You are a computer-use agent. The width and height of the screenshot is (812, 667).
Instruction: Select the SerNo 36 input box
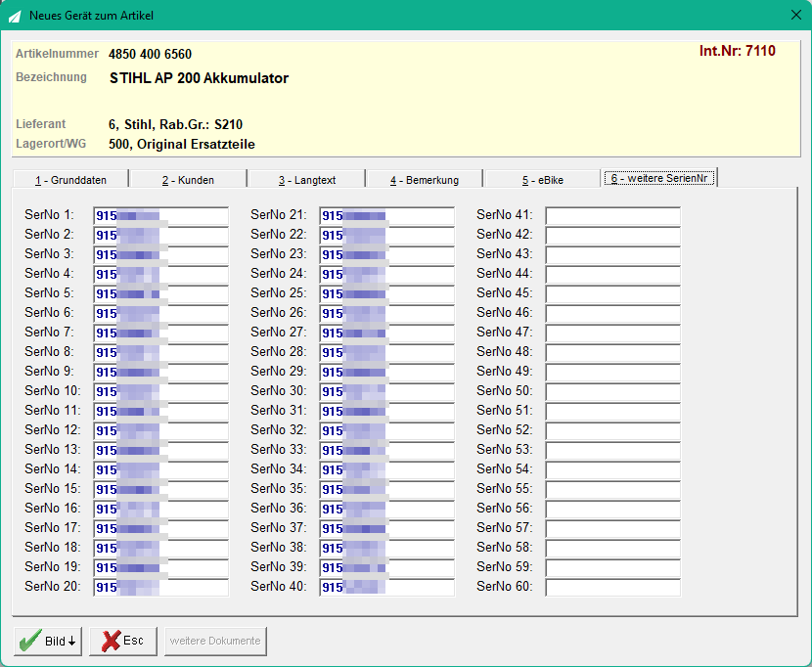[386, 510]
